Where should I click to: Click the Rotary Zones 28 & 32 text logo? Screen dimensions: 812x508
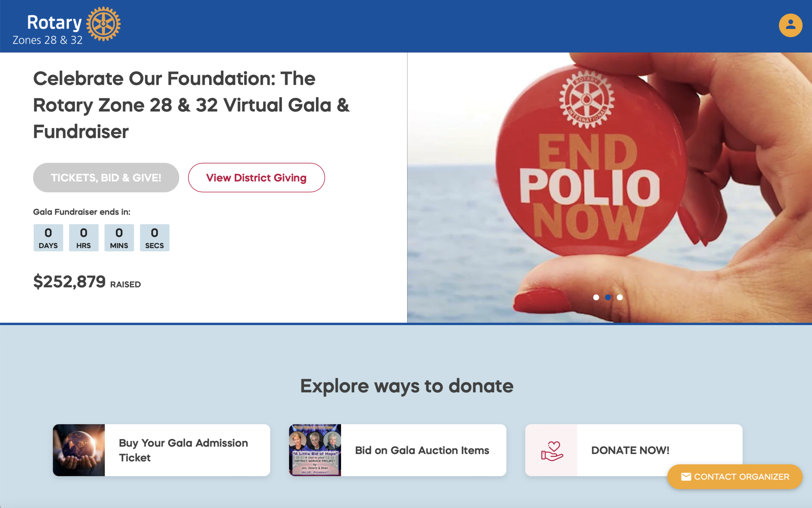click(47, 29)
